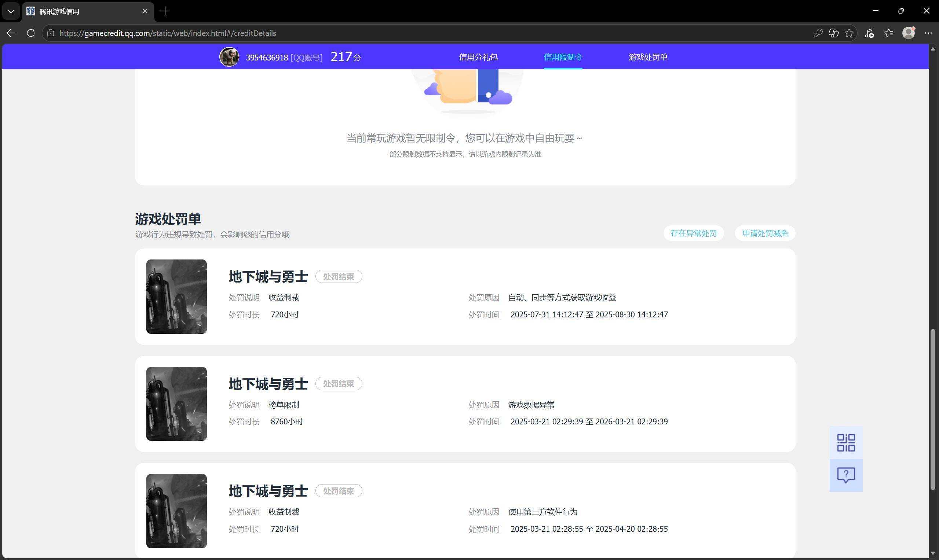Open a new browser tab
This screenshot has width=939, height=560.
[x=165, y=11]
